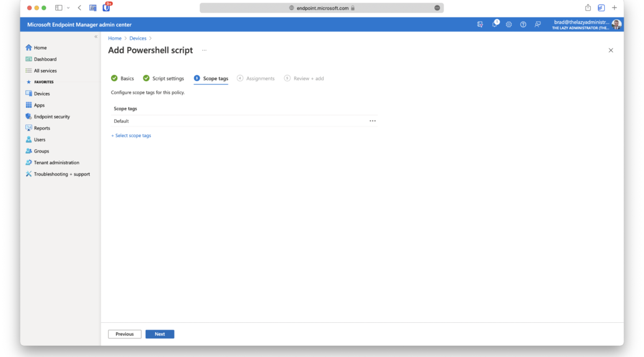Go back with Safari back arrow

pyautogui.click(x=79, y=8)
